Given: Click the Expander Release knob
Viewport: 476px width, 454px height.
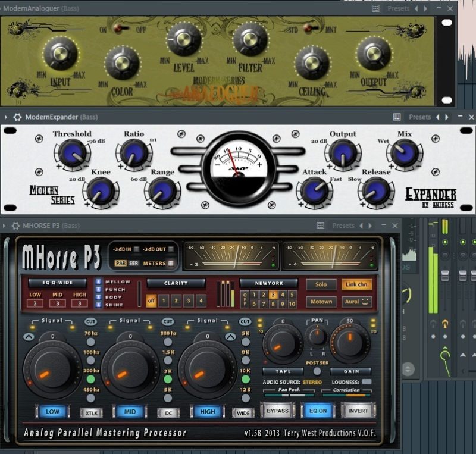Looking at the screenshot, I should click(376, 192).
